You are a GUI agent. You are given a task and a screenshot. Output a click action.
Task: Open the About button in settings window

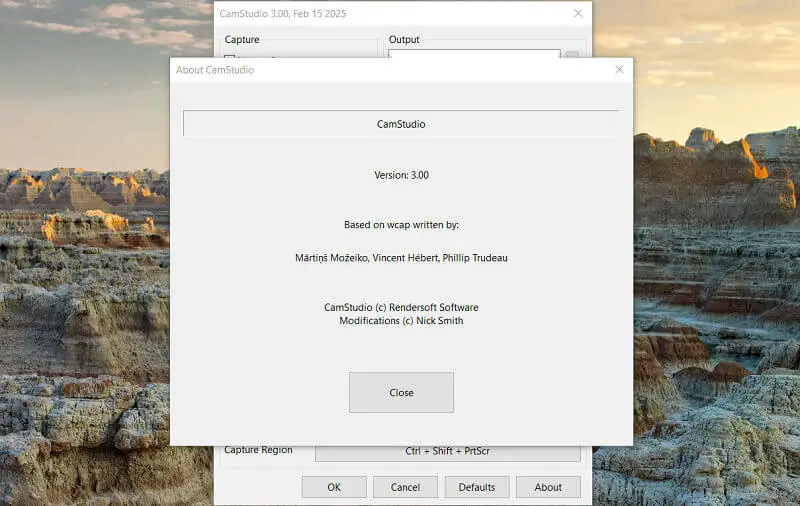coord(548,487)
